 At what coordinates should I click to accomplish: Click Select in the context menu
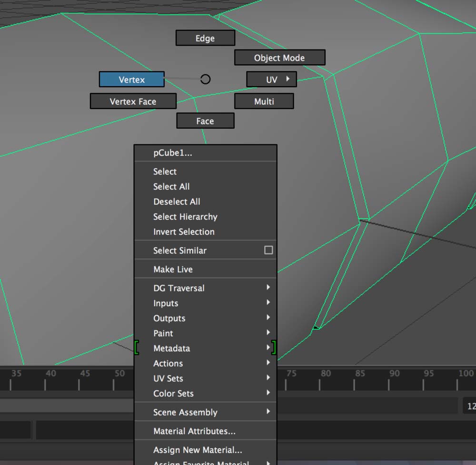pyautogui.click(x=206, y=172)
